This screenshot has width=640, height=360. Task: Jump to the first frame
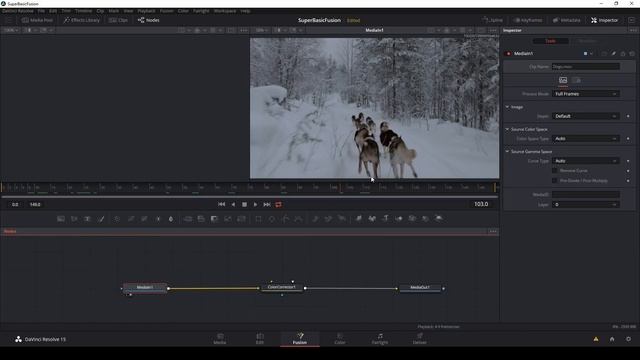(222, 204)
